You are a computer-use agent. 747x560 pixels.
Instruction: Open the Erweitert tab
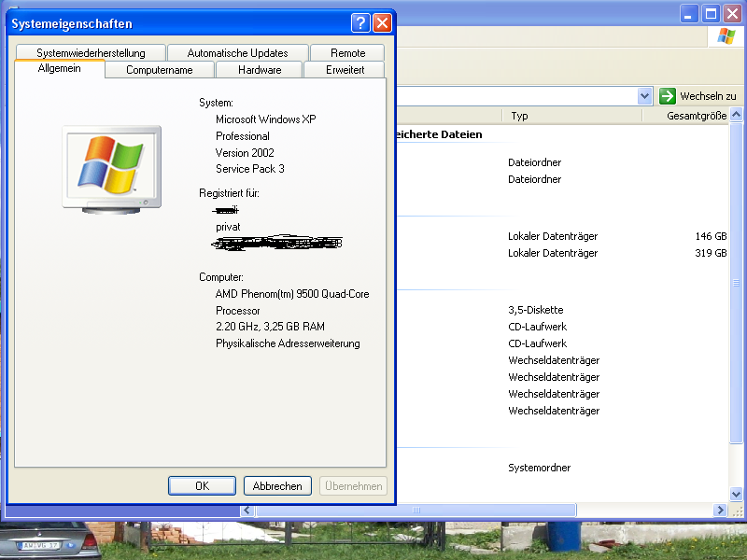(345, 69)
